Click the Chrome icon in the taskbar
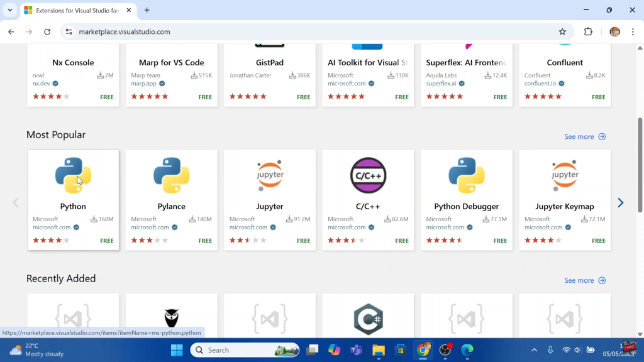Screen dimensions: 644x362 (x=423, y=350)
